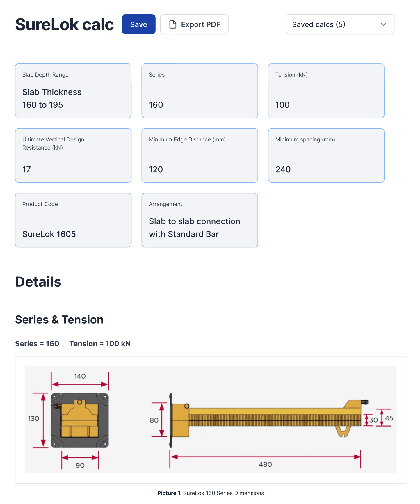Select the Minimum spacing 240 card
The image size is (420, 504).
point(326,155)
